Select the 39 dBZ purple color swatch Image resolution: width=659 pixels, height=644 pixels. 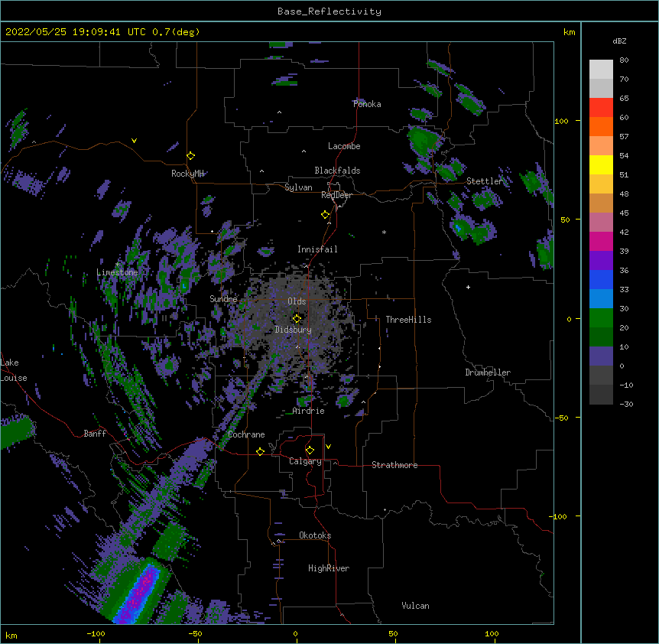coord(601,261)
